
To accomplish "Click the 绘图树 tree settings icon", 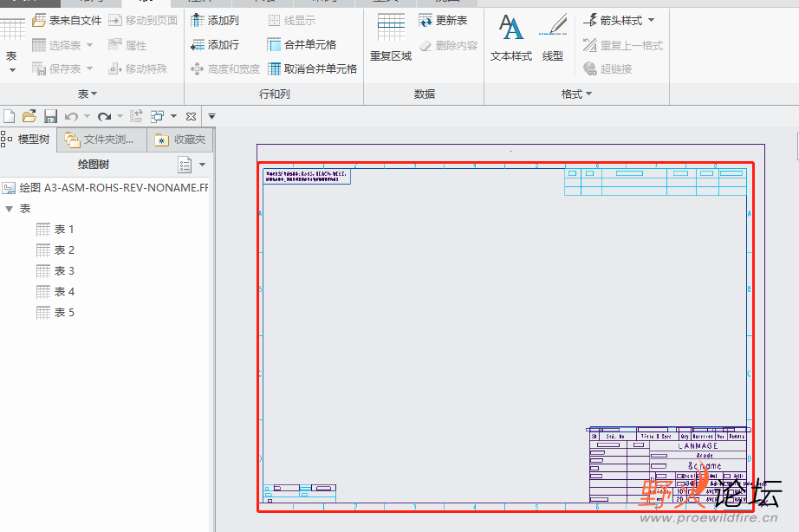I will [x=185, y=165].
